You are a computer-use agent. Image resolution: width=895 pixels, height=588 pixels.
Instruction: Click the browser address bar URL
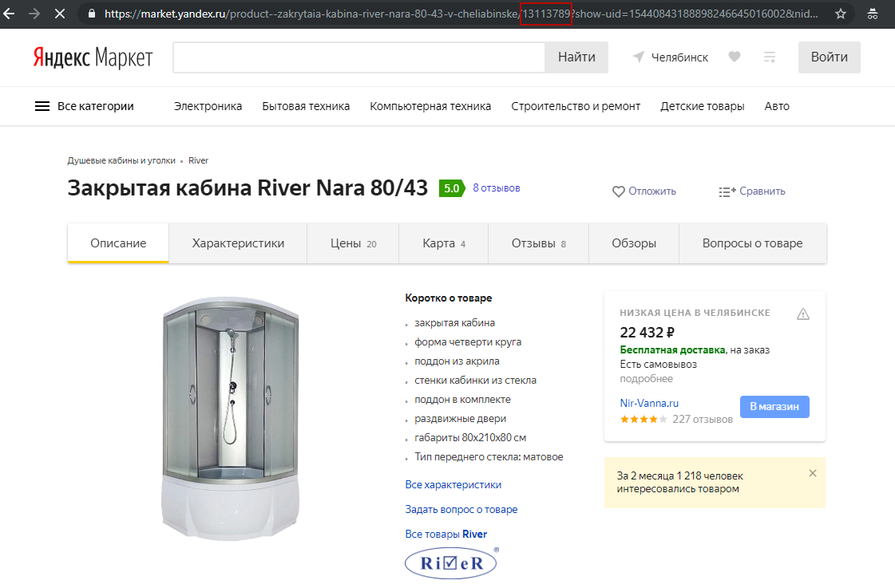461,14
